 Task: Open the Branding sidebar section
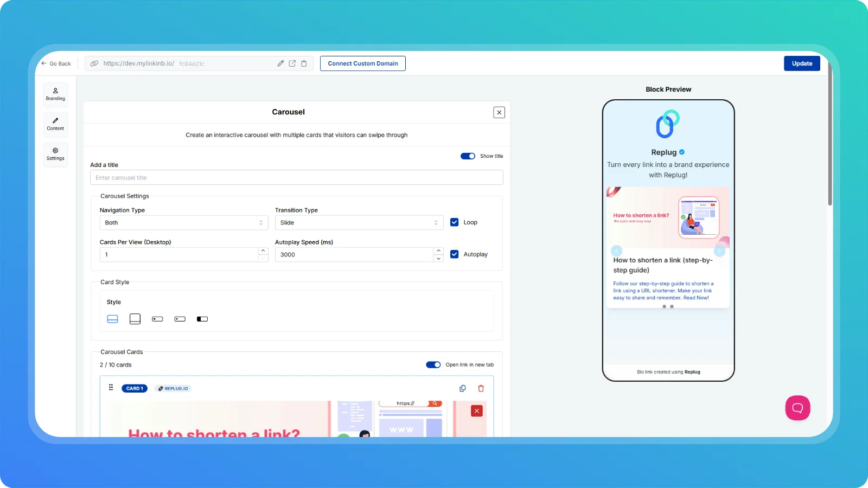55,94
